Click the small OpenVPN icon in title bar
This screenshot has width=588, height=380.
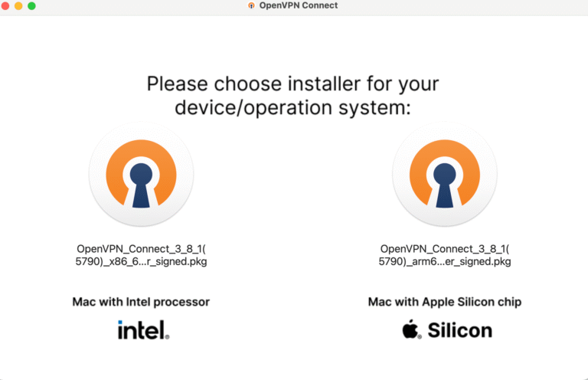pyautogui.click(x=251, y=5)
